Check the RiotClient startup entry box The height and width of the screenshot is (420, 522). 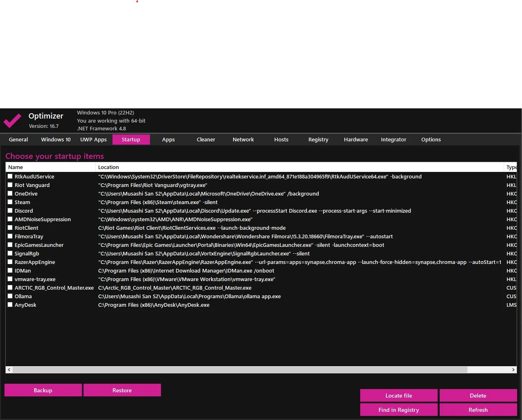point(10,228)
